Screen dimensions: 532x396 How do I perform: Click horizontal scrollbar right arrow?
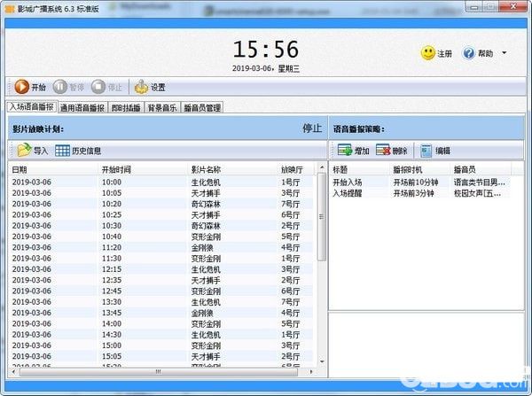pyautogui.click(x=311, y=372)
